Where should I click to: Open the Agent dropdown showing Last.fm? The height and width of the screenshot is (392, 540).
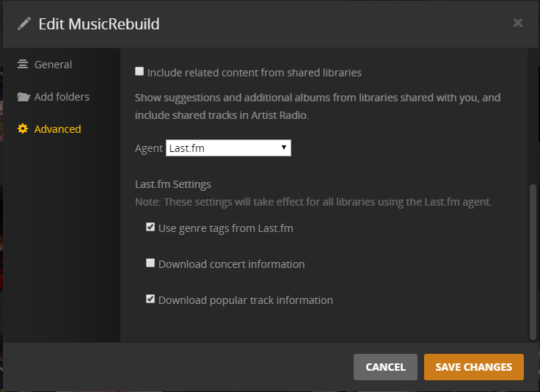pyautogui.click(x=228, y=148)
